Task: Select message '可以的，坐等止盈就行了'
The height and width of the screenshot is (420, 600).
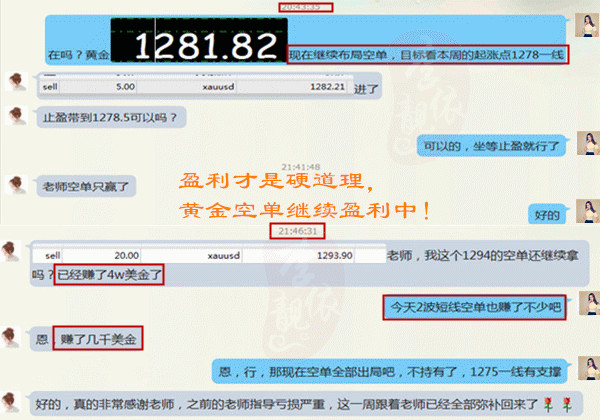Action: (x=491, y=146)
